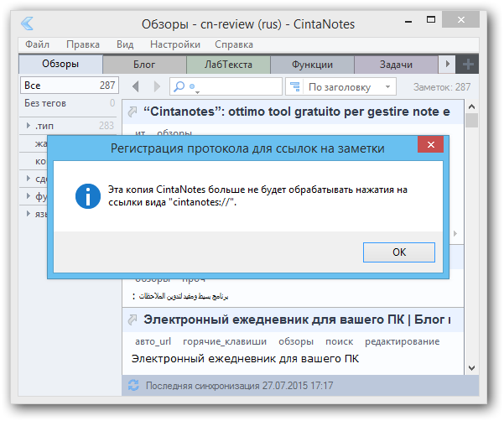Go forward in navigation history
Image resolution: width=504 pixels, height=421 pixels.
(157, 86)
